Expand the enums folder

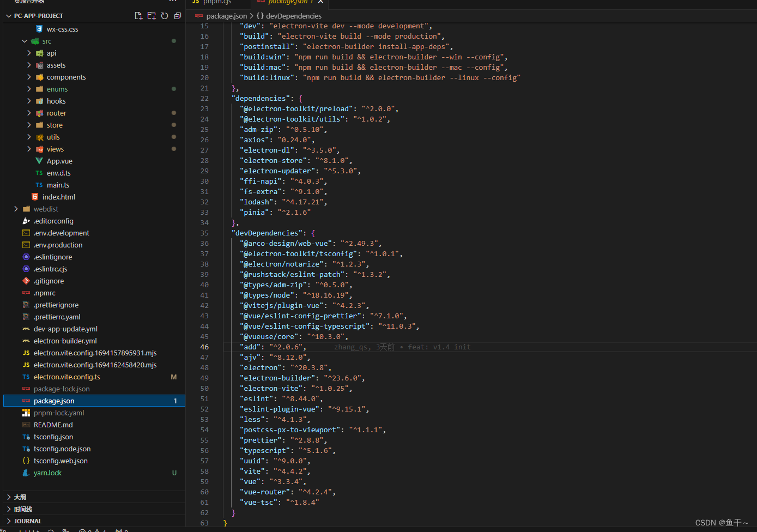click(x=29, y=89)
